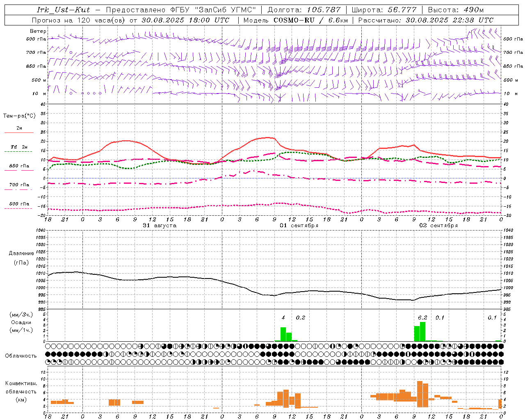
Task: Select the 850 гПа temperature legend entry
Action: pyautogui.click(x=19, y=166)
